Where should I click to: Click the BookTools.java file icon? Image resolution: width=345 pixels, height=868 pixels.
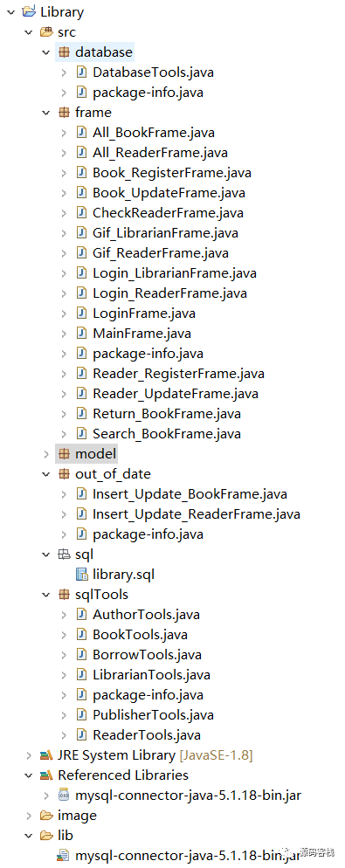coord(82,634)
